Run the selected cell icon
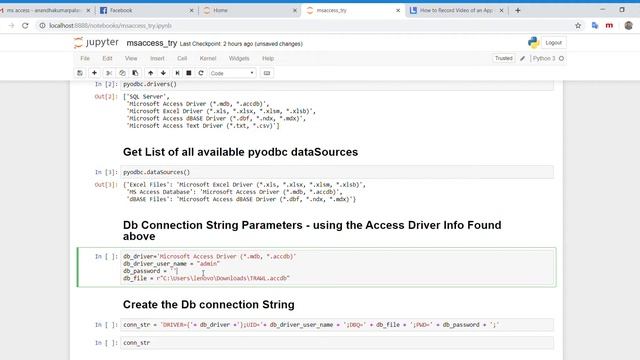Image resolution: width=640 pixels, height=360 pixels. click(177, 73)
